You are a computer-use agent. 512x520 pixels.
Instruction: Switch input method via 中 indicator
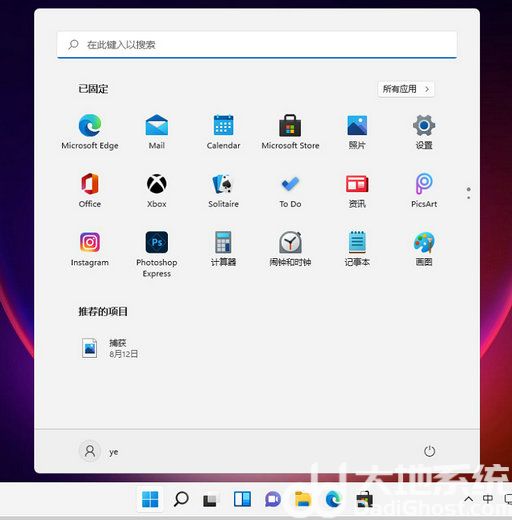[x=488, y=499]
